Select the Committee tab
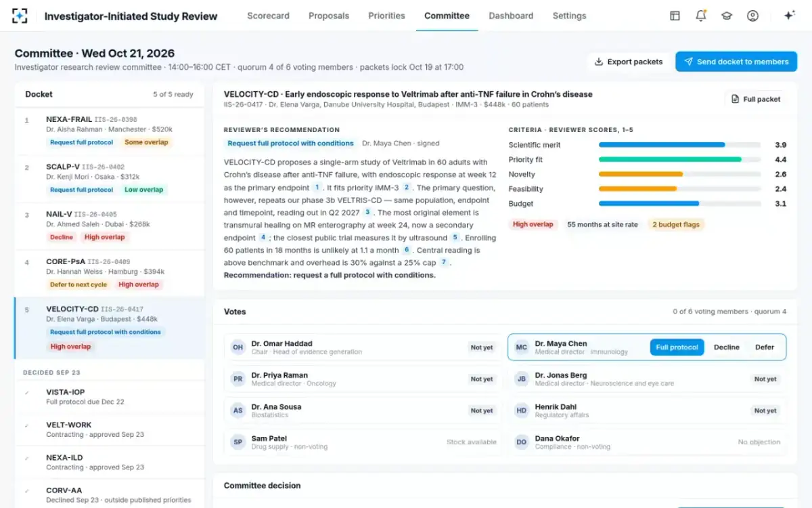 [x=447, y=16]
